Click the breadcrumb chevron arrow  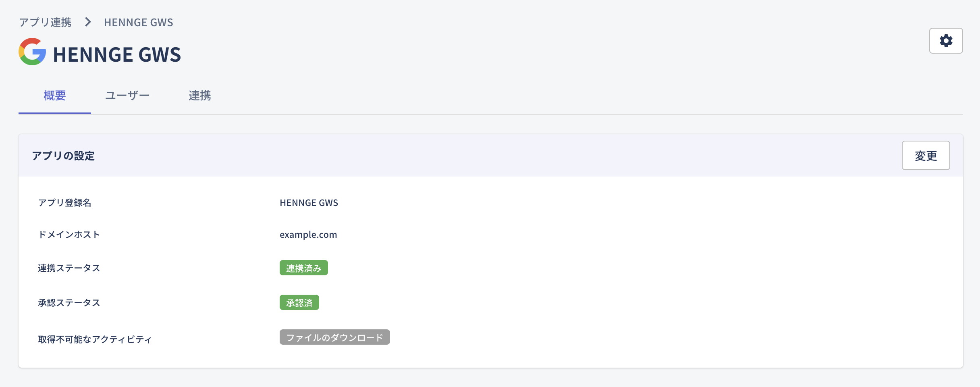point(88,22)
